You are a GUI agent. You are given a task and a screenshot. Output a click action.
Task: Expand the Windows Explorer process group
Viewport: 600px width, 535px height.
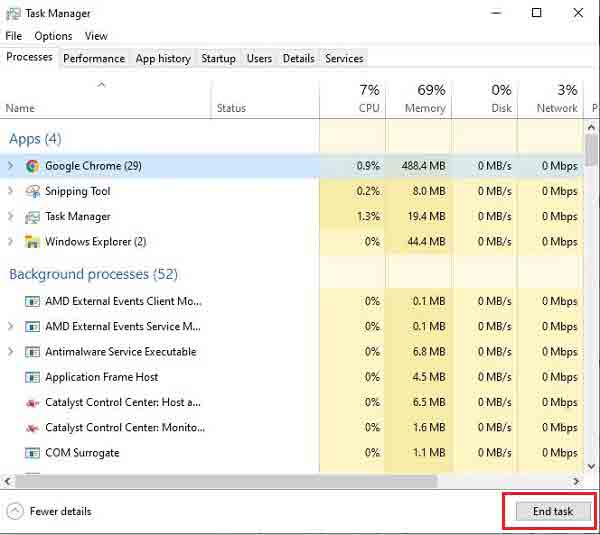tap(11, 241)
